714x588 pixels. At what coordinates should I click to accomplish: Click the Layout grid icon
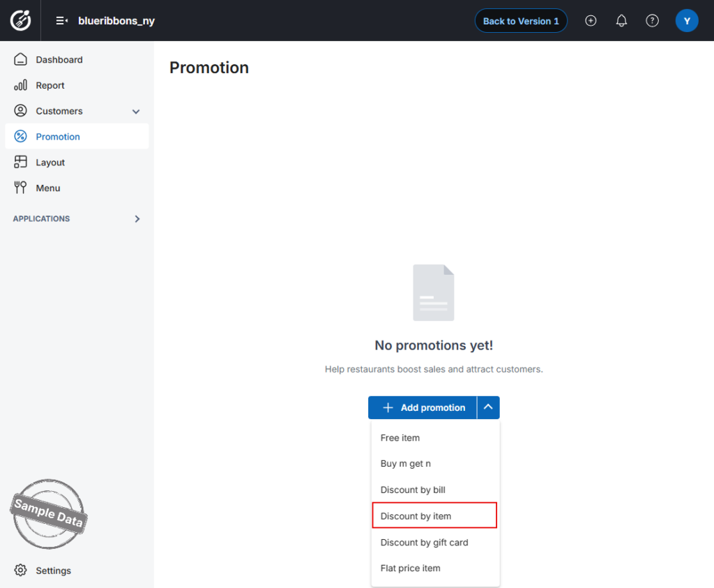coord(20,162)
